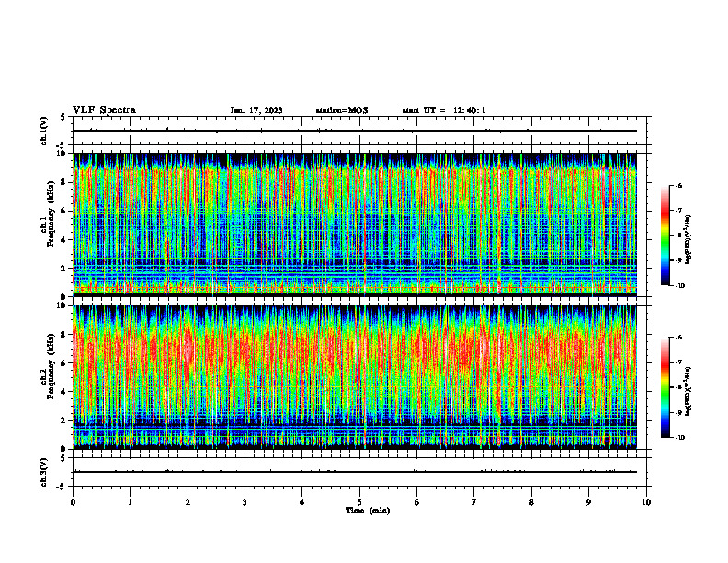Click the '8' kHz tick on ch.1 axis
Viewport: 728px width, 563px height.
pyautogui.click(x=64, y=182)
